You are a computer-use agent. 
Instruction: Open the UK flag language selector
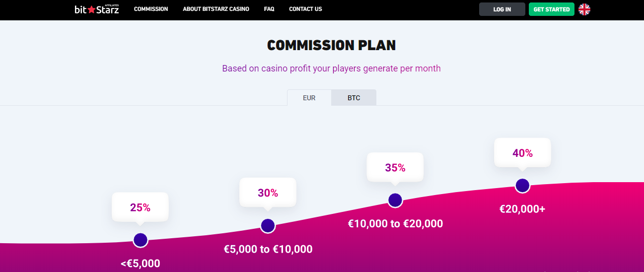(x=584, y=9)
